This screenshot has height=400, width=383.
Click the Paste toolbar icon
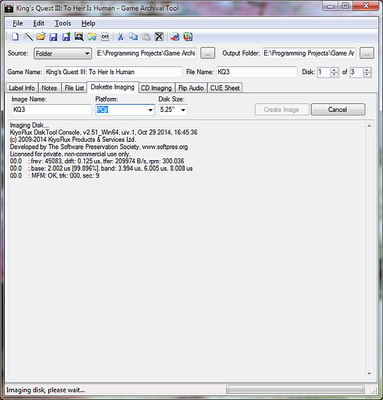click(x=146, y=37)
